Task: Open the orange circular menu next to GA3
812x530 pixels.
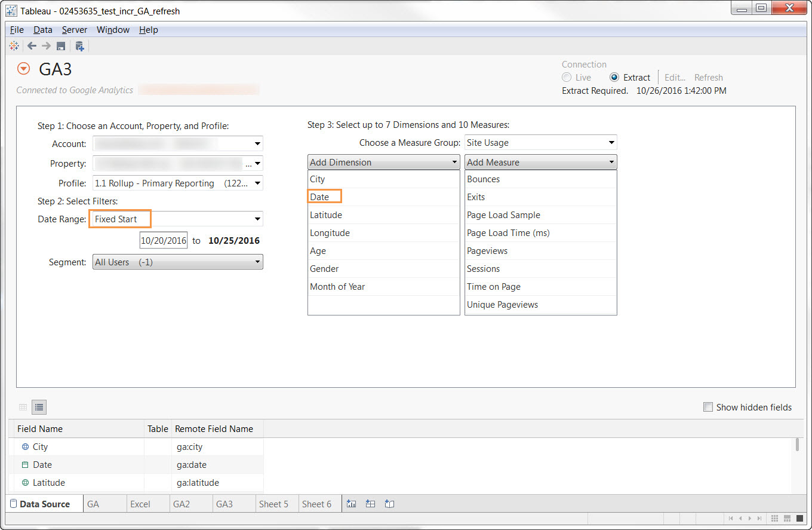Action: (x=23, y=69)
